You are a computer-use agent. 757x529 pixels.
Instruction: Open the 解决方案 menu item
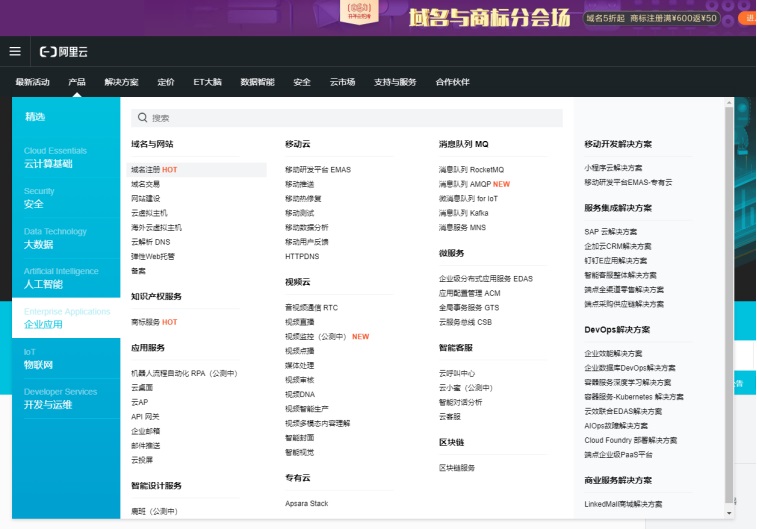tap(122, 82)
